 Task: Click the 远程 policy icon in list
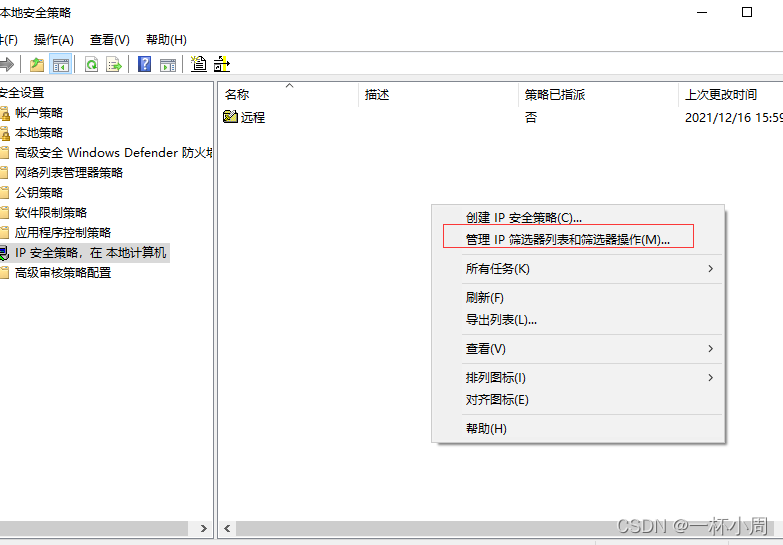click(230, 117)
